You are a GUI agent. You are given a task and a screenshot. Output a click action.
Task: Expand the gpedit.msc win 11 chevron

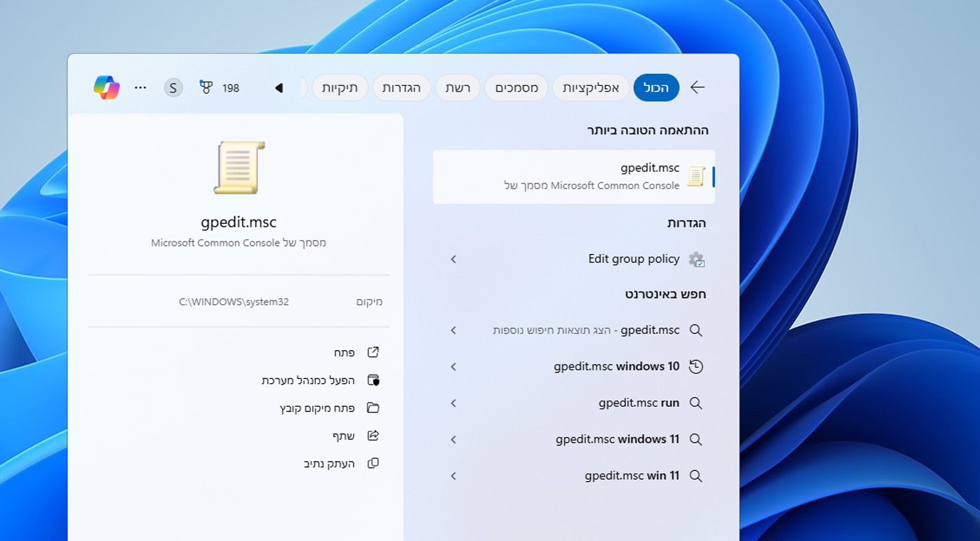(x=453, y=476)
